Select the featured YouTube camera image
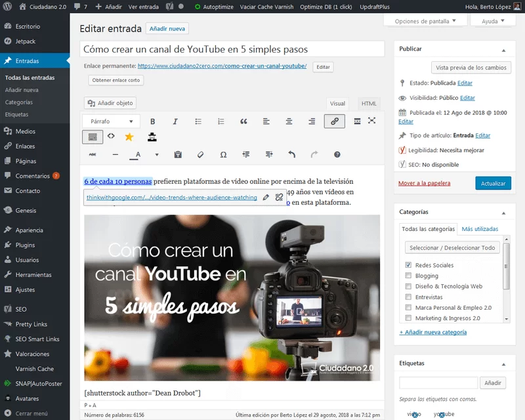The height and width of the screenshot is (420, 525). click(232, 297)
